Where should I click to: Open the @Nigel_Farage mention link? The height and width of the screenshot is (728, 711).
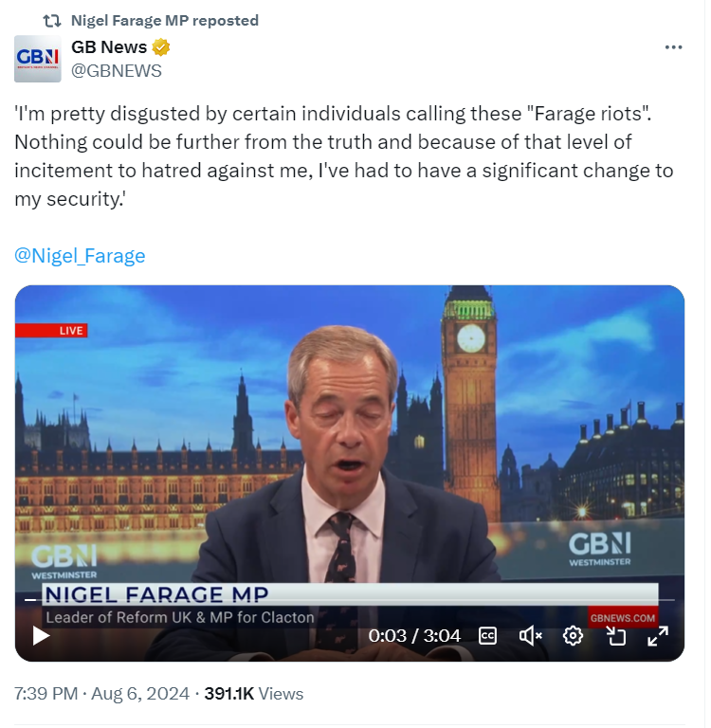click(x=81, y=256)
